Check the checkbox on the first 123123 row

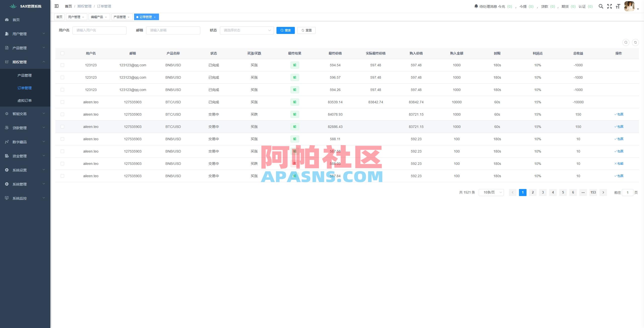(x=62, y=65)
